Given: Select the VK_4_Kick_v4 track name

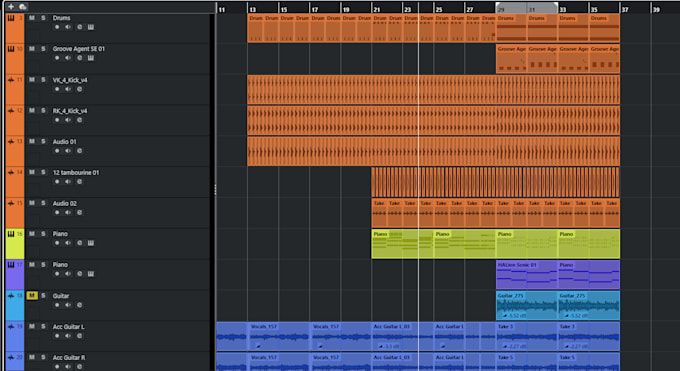Looking at the screenshot, I should 70,80.
